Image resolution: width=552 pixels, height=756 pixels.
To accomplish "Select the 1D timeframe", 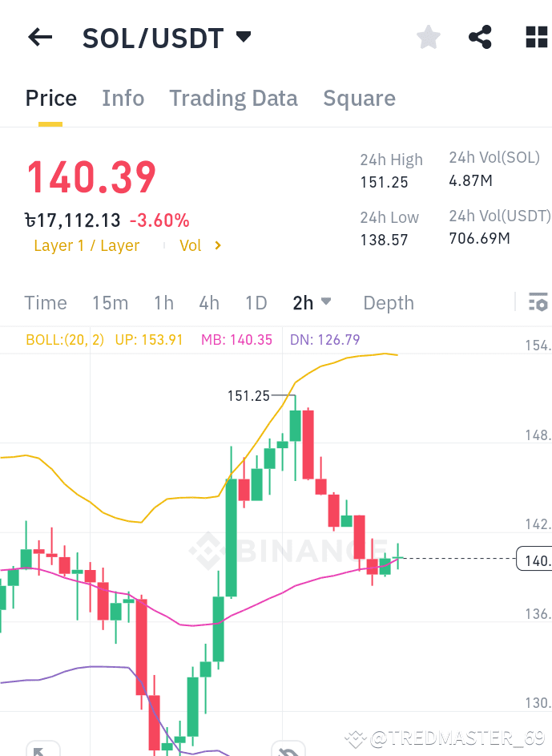I will click(256, 303).
